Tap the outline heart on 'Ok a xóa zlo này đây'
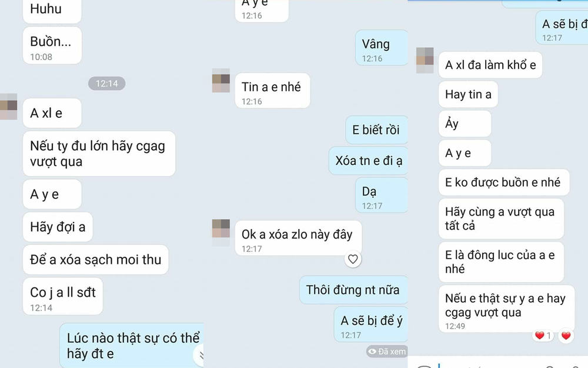Screen dimensions: 588x368 (x=353, y=259)
